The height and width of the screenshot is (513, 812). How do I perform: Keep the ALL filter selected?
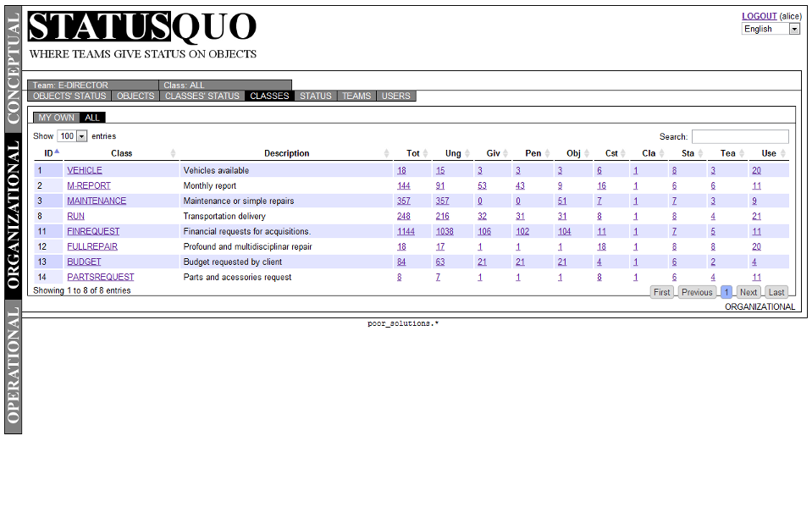point(91,118)
